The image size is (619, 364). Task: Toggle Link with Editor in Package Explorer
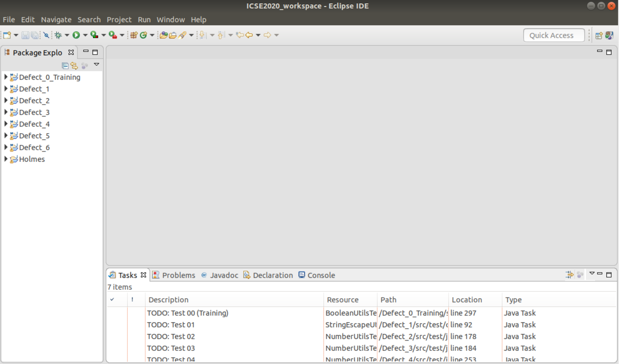click(x=74, y=66)
